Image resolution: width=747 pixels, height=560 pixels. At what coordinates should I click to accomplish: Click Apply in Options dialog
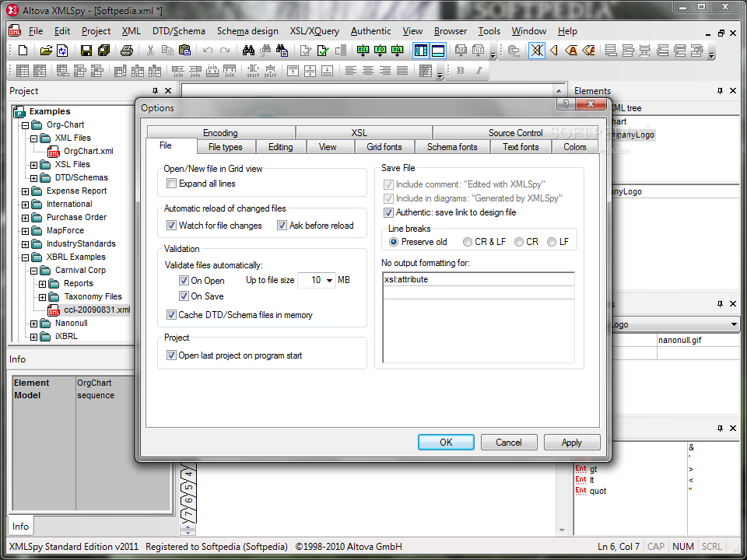coord(572,442)
